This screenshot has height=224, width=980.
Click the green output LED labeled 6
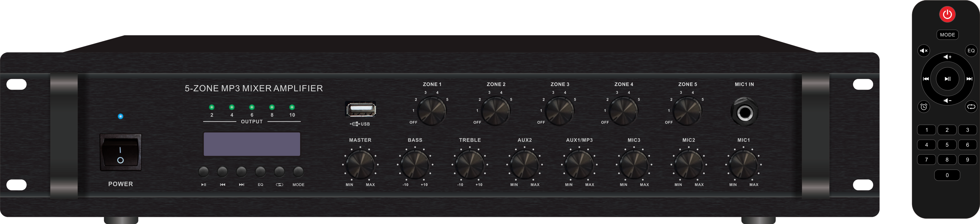click(x=252, y=107)
